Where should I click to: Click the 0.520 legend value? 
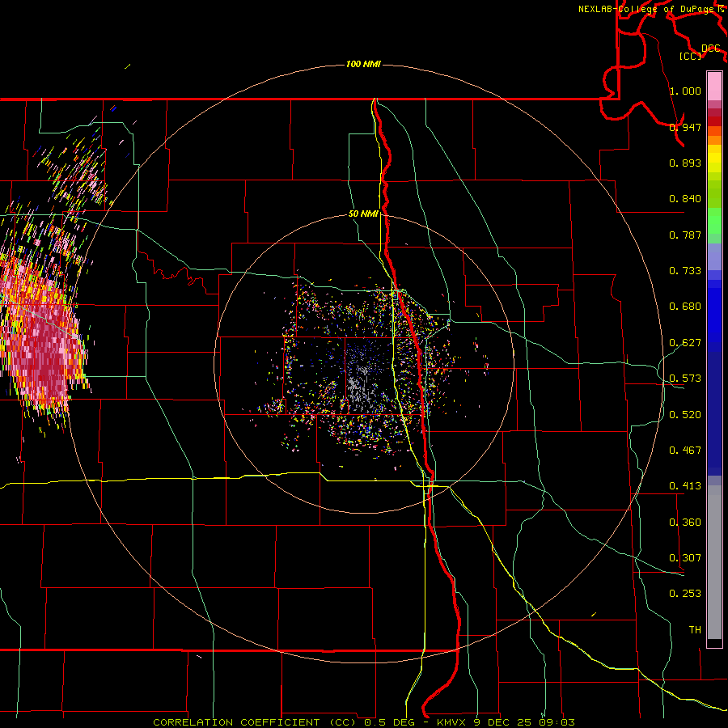tap(685, 414)
